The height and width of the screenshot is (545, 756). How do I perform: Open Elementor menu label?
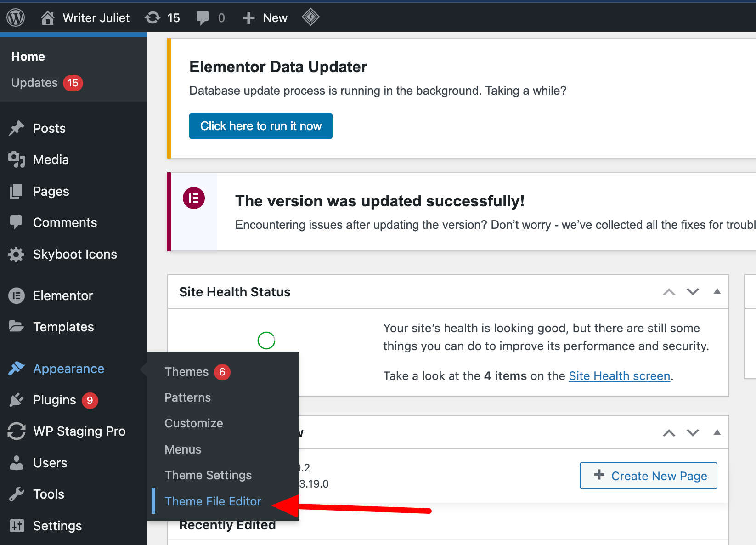63,295
